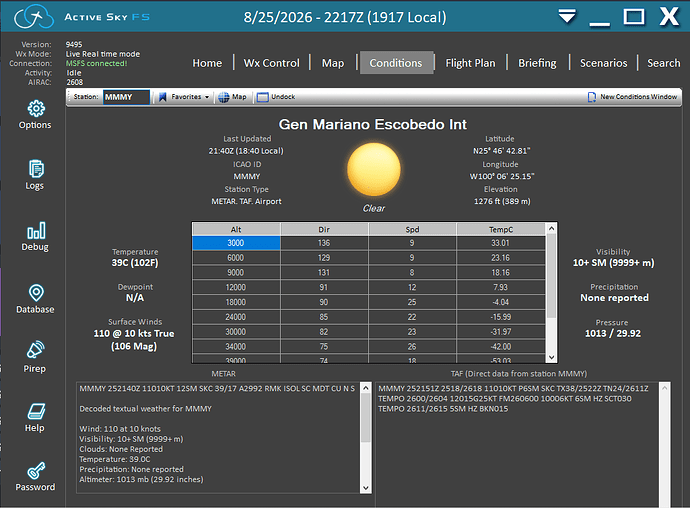Click the Map globe toolbar icon
Viewport: 690px width, 508px height.
[224, 97]
